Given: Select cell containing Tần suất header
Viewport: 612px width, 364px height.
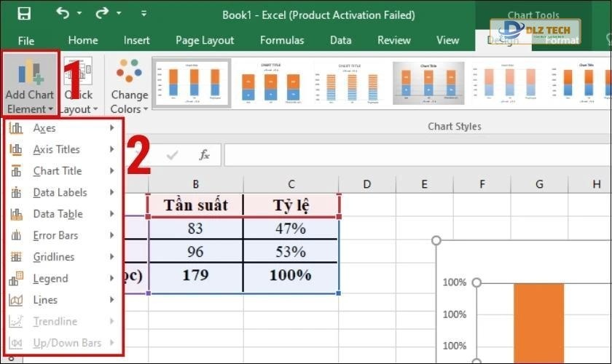Looking at the screenshot, I should 195,205.
